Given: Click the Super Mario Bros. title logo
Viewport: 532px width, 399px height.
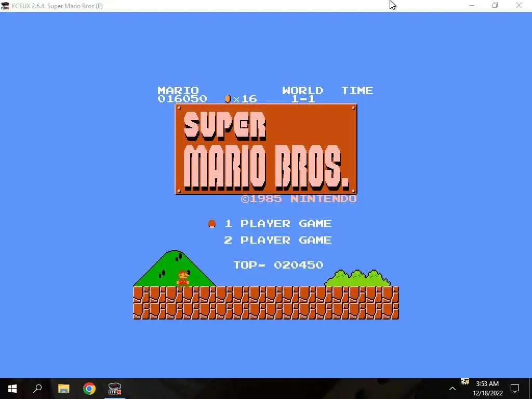Looking at the screenshot, I should pos(265,149).
